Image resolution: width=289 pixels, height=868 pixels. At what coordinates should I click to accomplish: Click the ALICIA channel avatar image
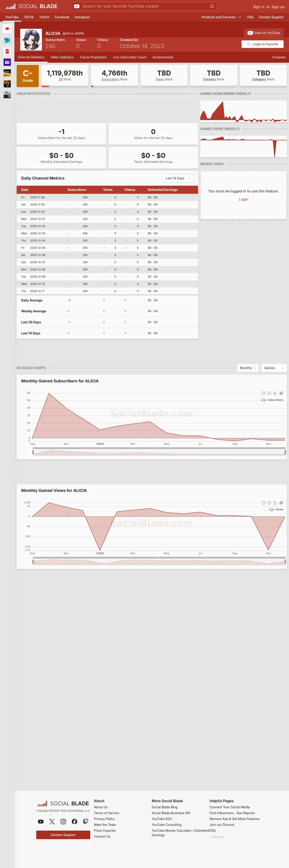31,39
